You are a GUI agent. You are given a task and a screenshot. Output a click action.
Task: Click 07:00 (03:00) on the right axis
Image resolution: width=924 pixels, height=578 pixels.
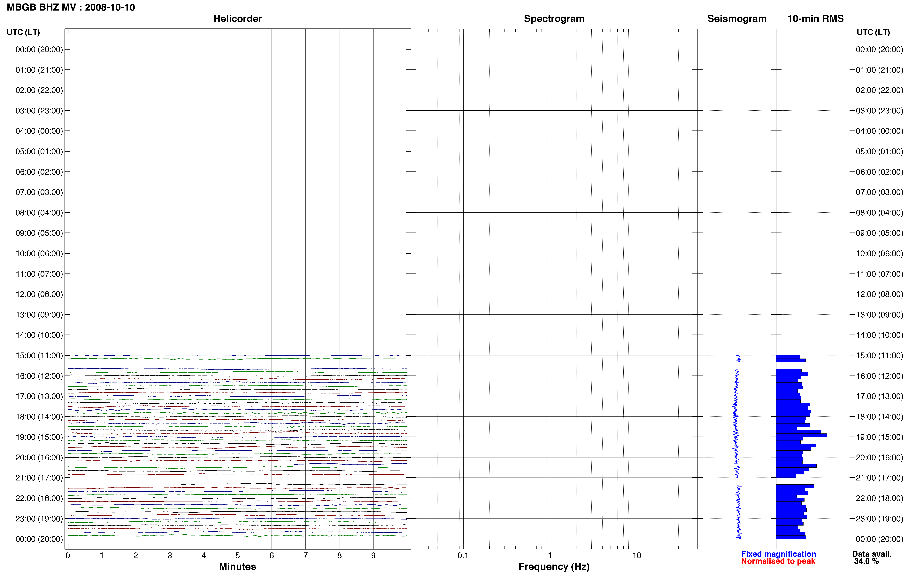click(879, 192)
